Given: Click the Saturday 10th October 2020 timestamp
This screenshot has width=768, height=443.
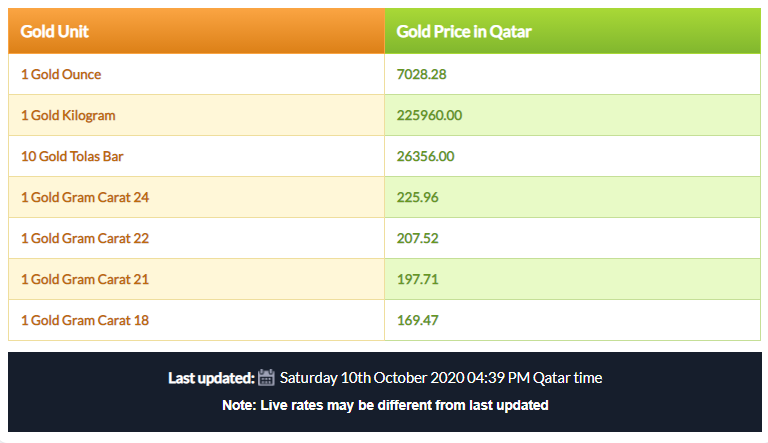Looking at the screenshot, I should (441, 378).
